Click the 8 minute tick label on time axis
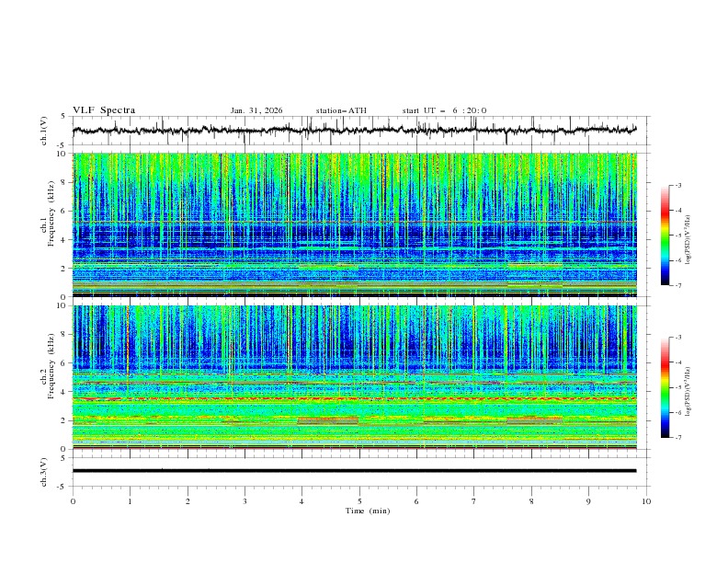 [531, 500]
